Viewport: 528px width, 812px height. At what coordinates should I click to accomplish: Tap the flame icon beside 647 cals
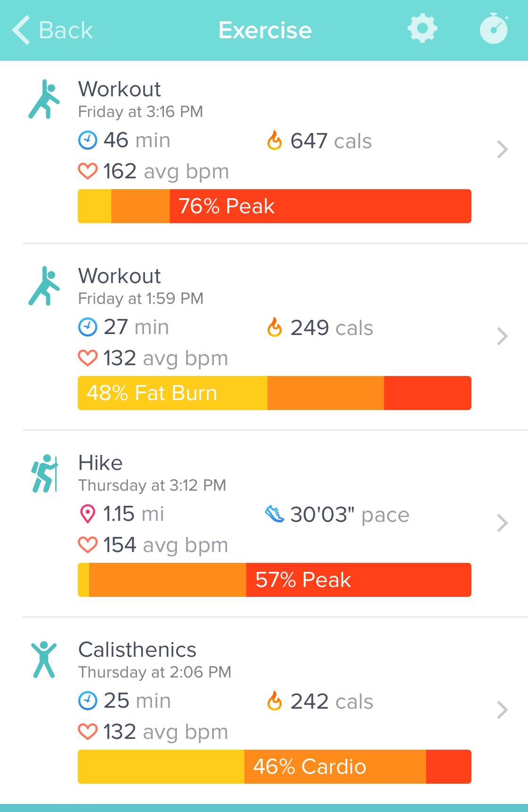pos(275,141)
